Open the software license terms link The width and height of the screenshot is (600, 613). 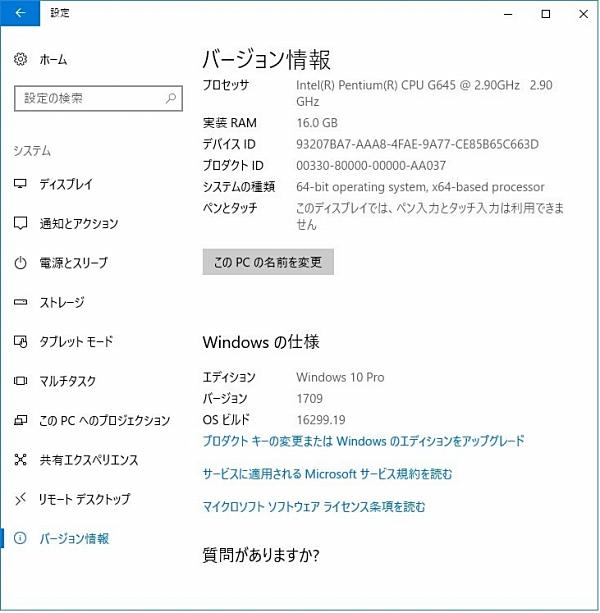[x=314, y=507]
